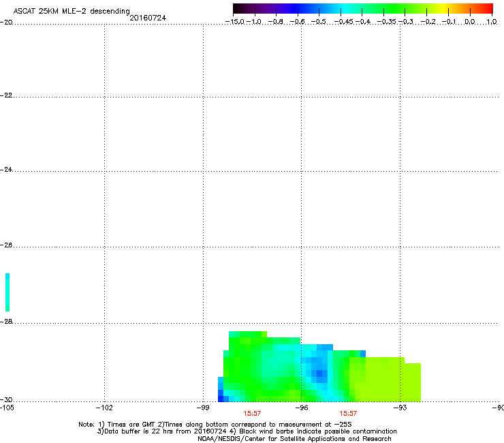Click the -0.2 color bar label
Viewport: 504px width, 443px height.
tap(428, 22)
